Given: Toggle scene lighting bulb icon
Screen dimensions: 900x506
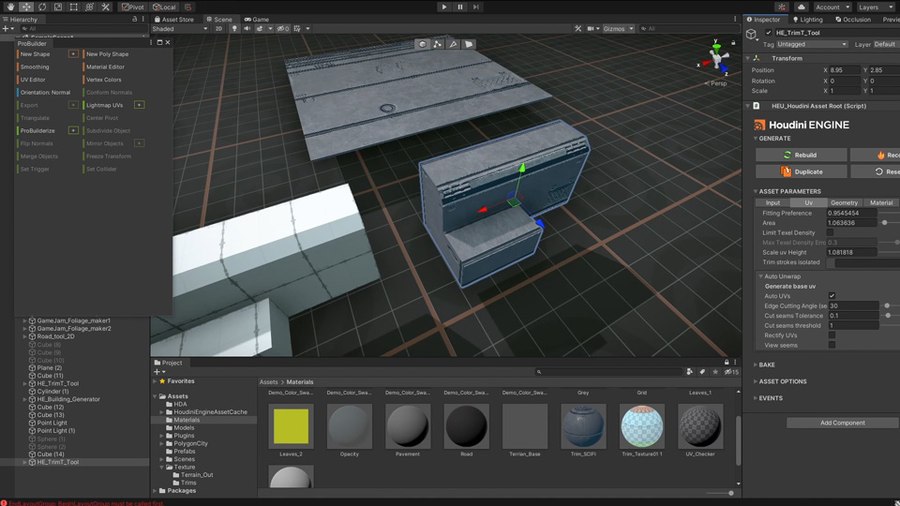Looking at the screenshot, I should pos(234,29).
